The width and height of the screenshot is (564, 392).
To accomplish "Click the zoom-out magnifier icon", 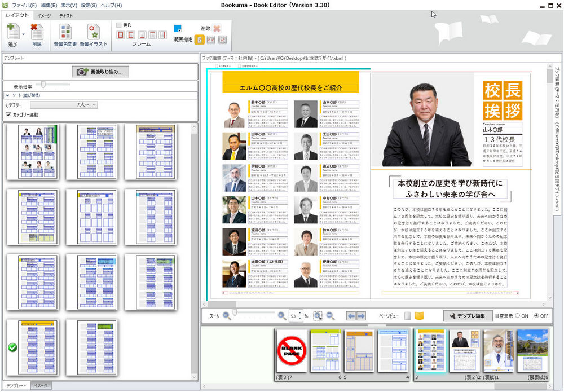I will [227, 316].
